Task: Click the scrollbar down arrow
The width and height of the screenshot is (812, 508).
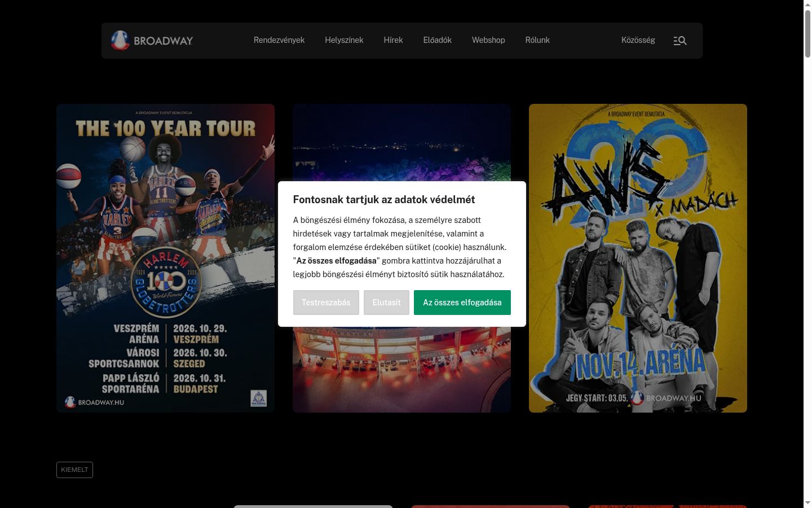Action: pos(807,503)
